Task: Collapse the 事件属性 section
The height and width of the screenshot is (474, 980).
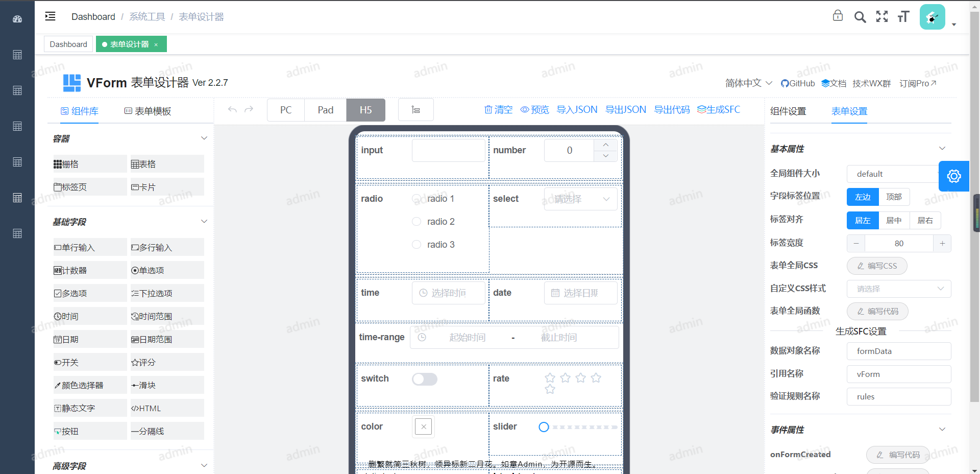Action: coord(942,430)
